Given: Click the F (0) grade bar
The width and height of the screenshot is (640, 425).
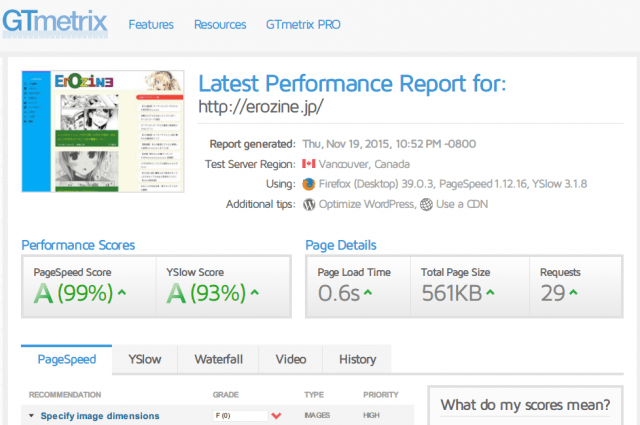Looking at the screenshot, I should tap(240, 416).
